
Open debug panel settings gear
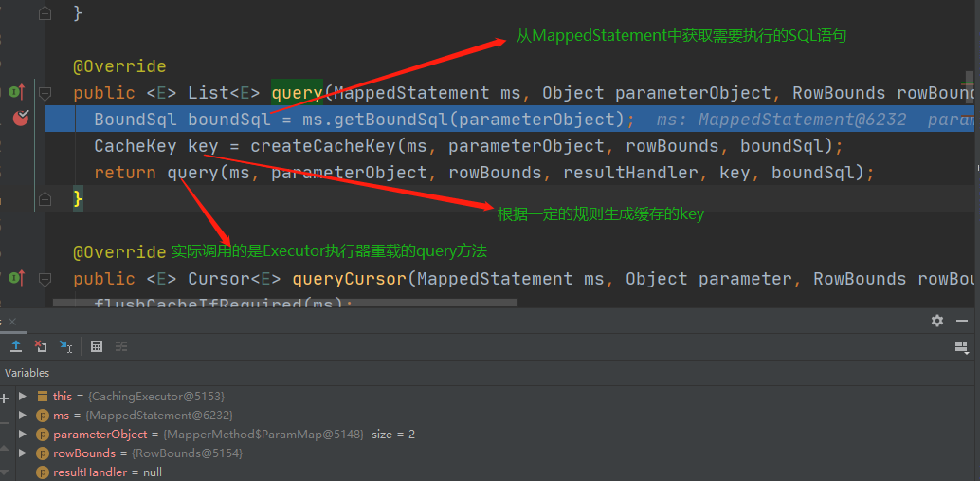point(936,321)
